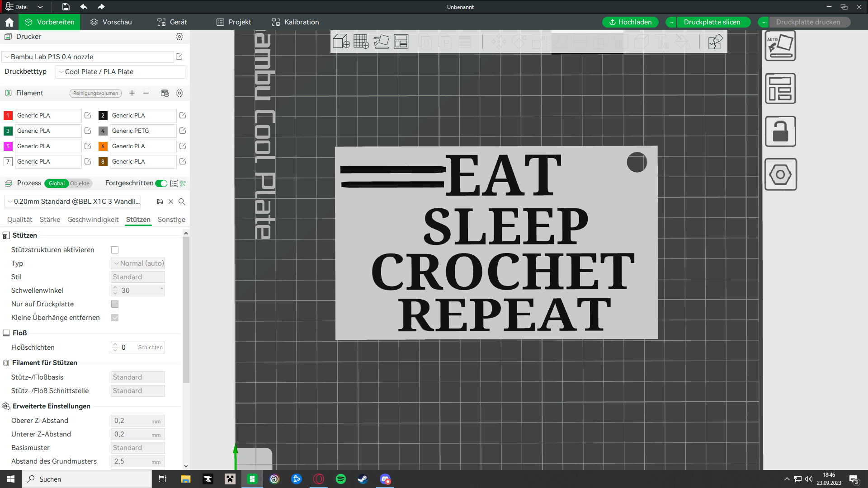The height and width of the screenshot is (488, 868).
Task: Expand Erweiterte Einstellungen section
Action: [52, 406]
